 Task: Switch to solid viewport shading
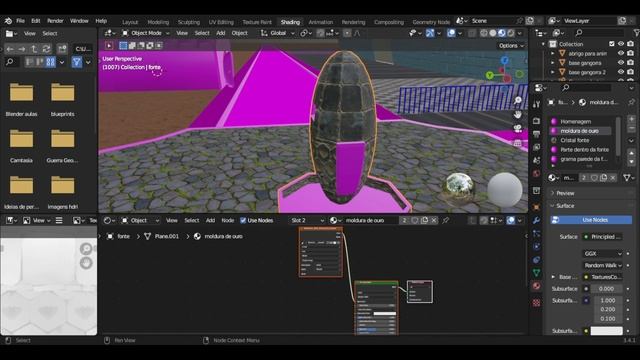(x=493, y=33)
